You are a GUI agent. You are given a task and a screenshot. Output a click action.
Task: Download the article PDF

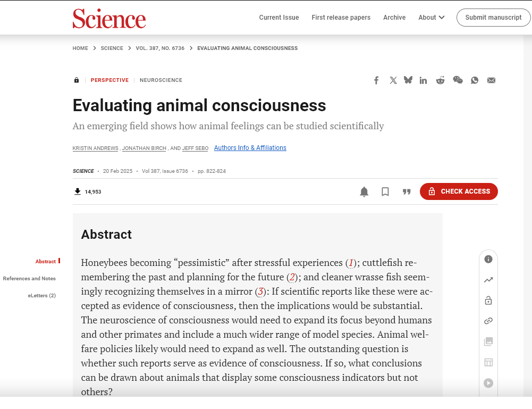pos(77,191)
